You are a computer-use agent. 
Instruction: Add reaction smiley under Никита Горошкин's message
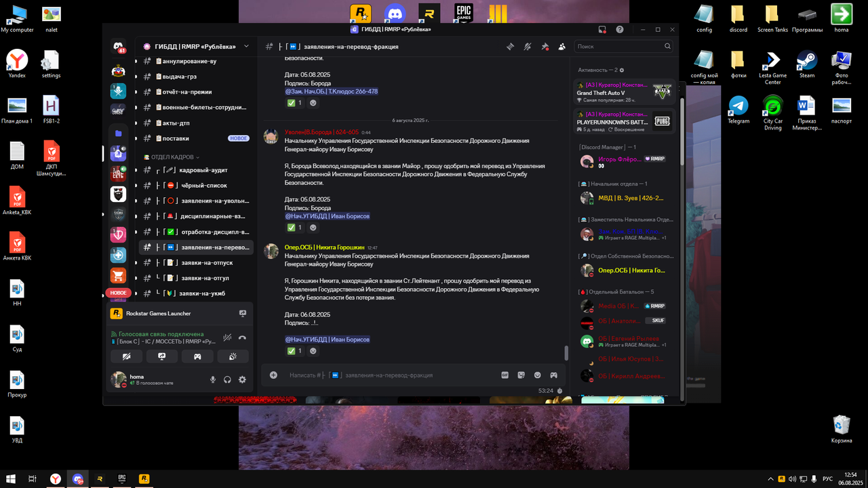[x=313, y=351]
